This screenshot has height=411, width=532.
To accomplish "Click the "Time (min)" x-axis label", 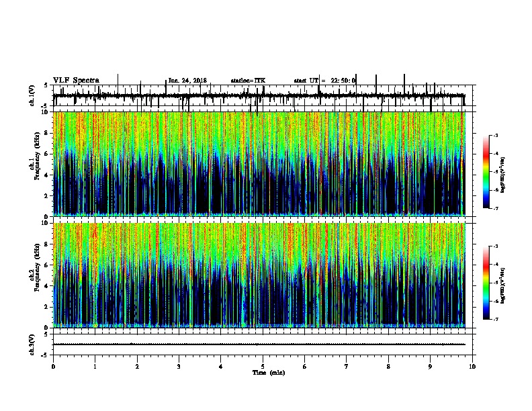I will coord(269,373).
